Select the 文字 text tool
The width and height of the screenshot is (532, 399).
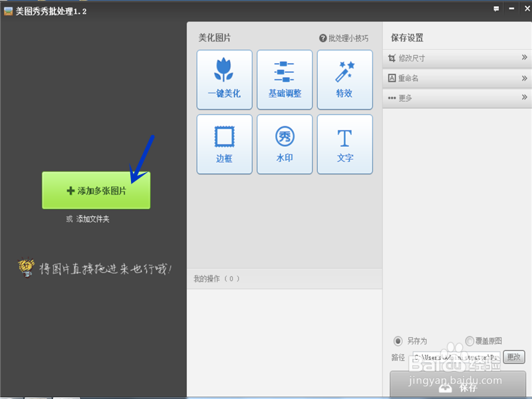344,144
